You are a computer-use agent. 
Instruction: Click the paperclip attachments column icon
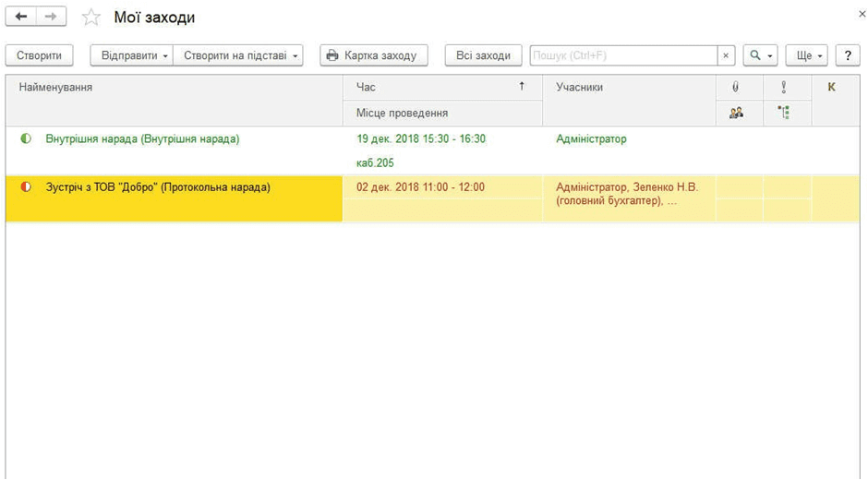(735, 87)
